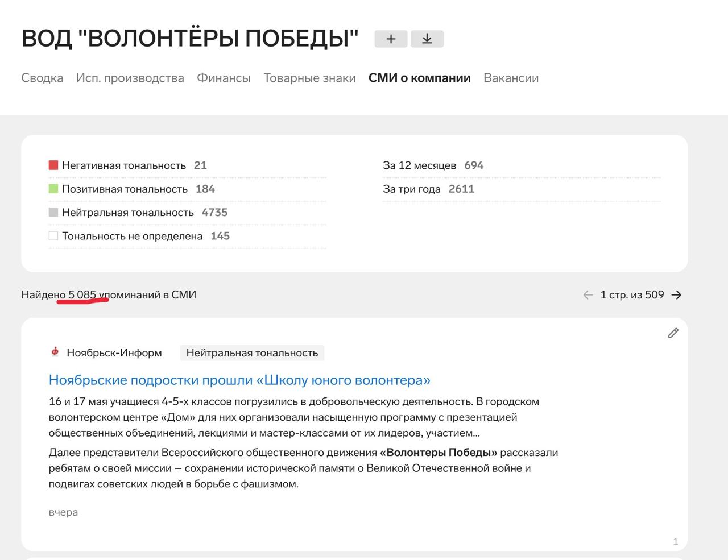Viewport: 728px width, 560px height.
Task: Click the plus add-company button
Action: coord(391,39)
